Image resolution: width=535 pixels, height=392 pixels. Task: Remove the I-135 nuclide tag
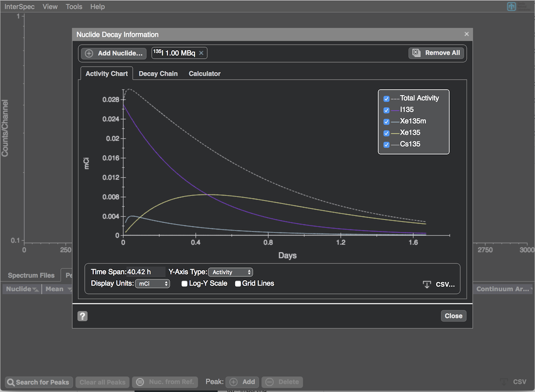coord(201,53)
